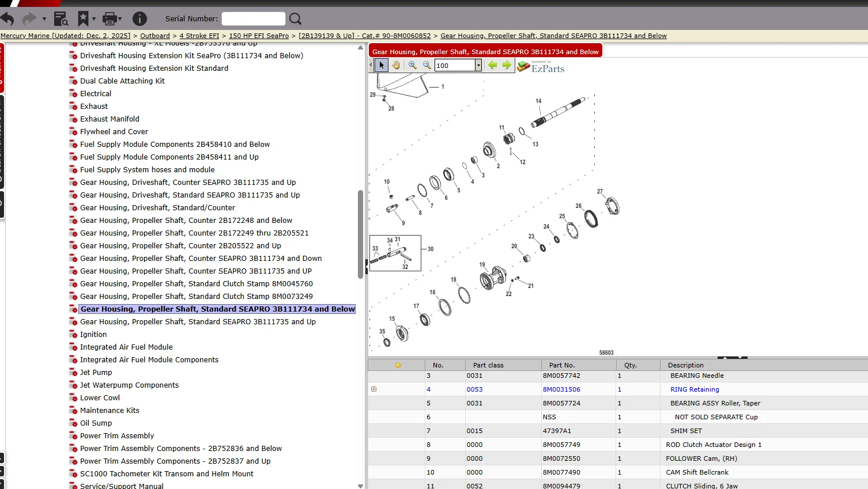Click the serial number search magnifier

[296, 19]
